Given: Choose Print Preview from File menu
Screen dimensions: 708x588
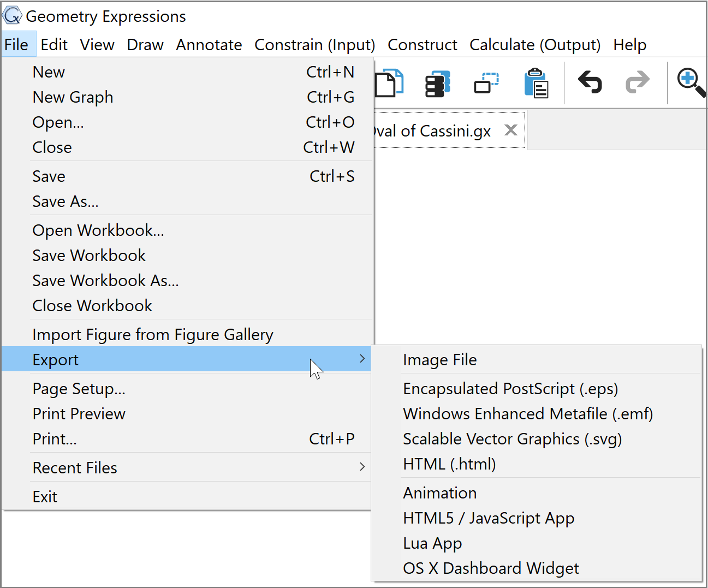Looking at the screenshot, I should click(x=79, y=414).
